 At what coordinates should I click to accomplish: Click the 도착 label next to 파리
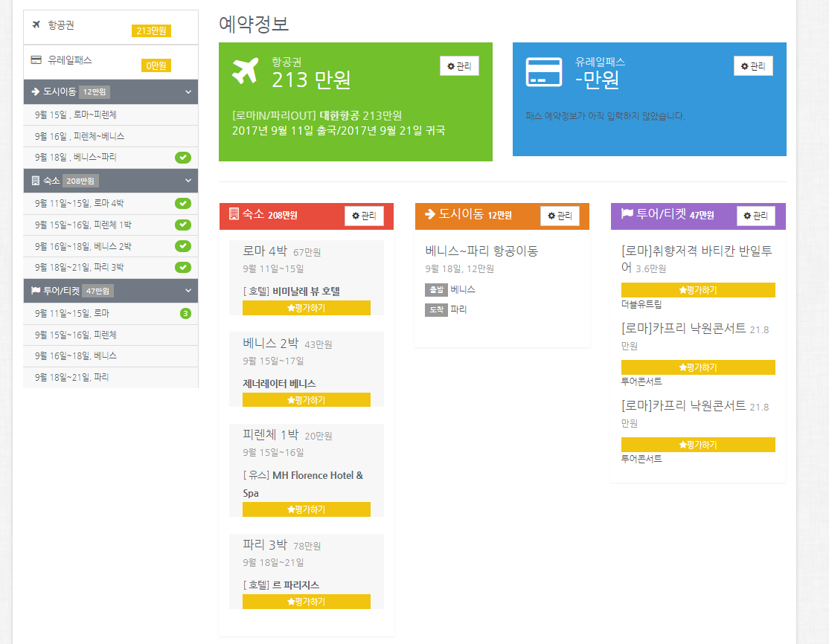tap(436, 309)
